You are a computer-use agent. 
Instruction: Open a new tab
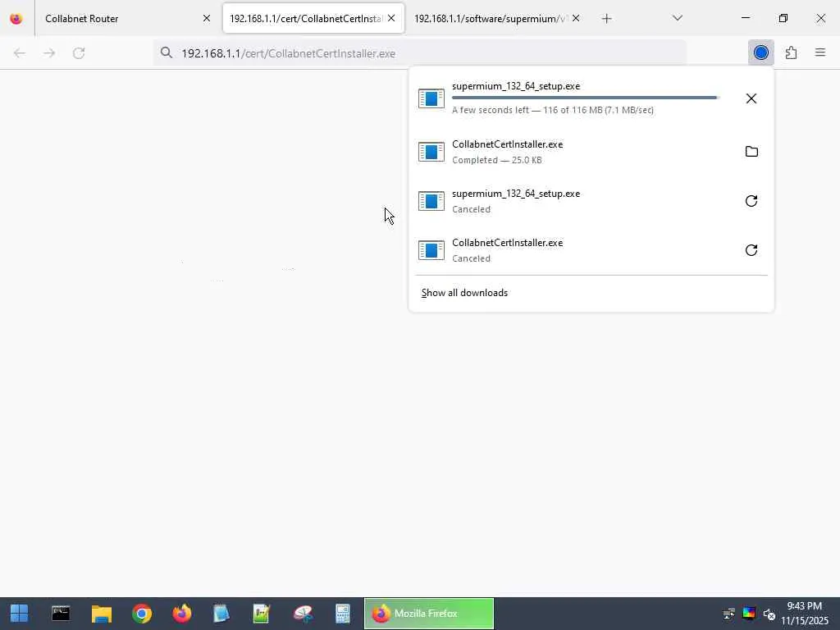[x=606, y=19]
